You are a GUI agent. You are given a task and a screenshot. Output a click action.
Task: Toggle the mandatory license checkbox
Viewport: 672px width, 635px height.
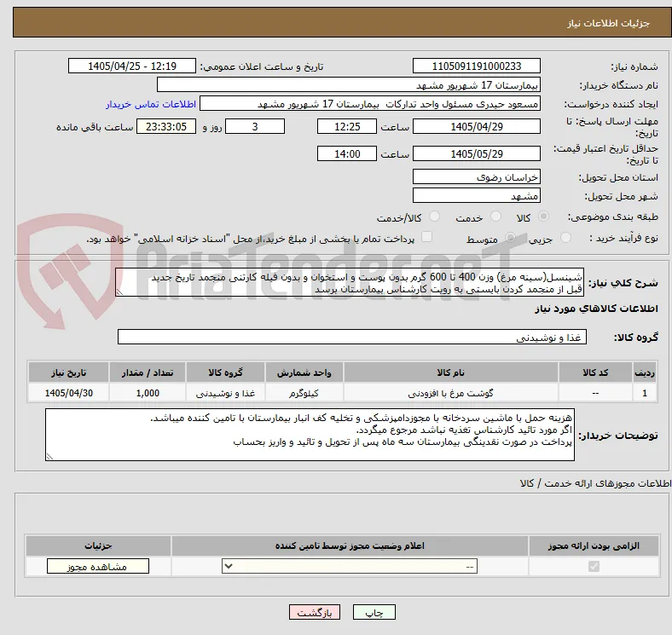tap(594, 567)
